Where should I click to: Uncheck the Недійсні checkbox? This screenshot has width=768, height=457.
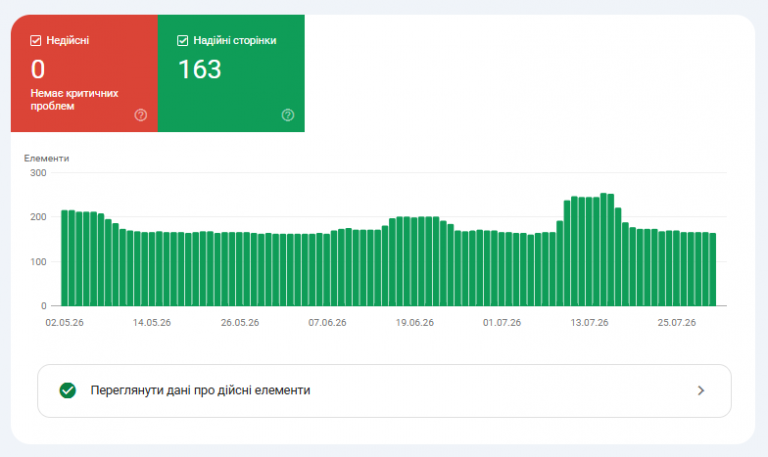[x=36, y=41]
